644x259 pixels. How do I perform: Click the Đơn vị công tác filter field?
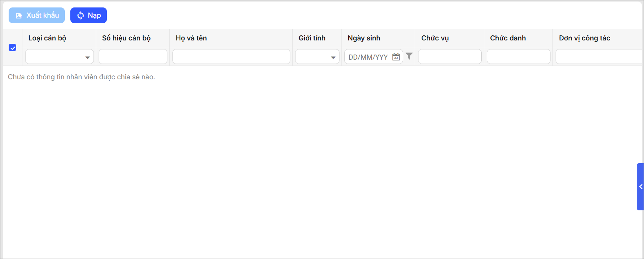click(598, 57)
